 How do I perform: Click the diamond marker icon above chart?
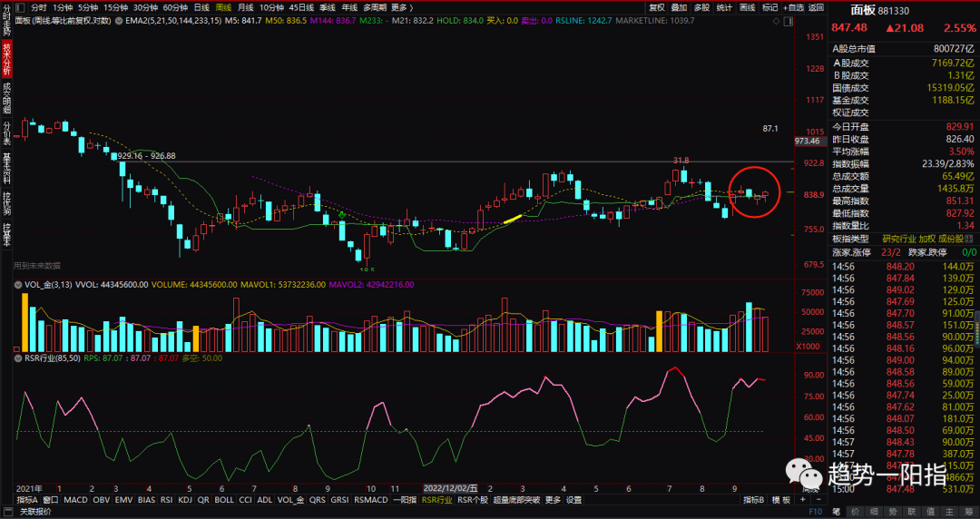pyautogui.click(x=776, y=21)
